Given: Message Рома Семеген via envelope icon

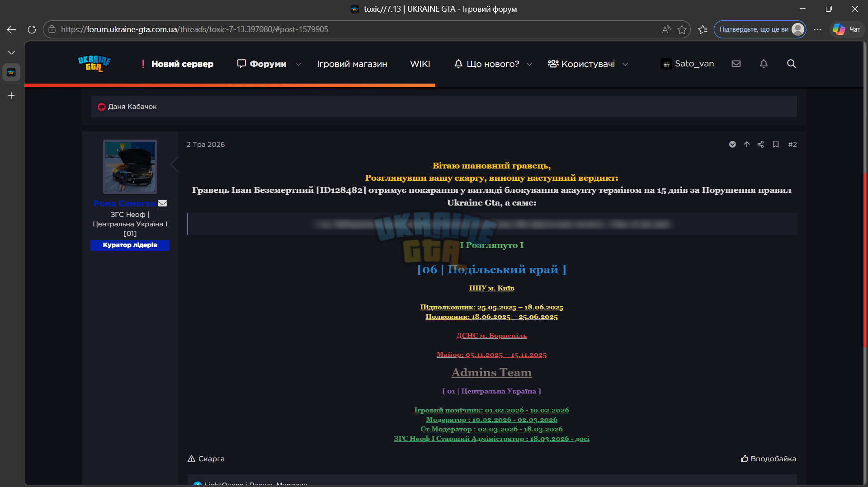Looking at the screenshot, I should tap(162, 203).
